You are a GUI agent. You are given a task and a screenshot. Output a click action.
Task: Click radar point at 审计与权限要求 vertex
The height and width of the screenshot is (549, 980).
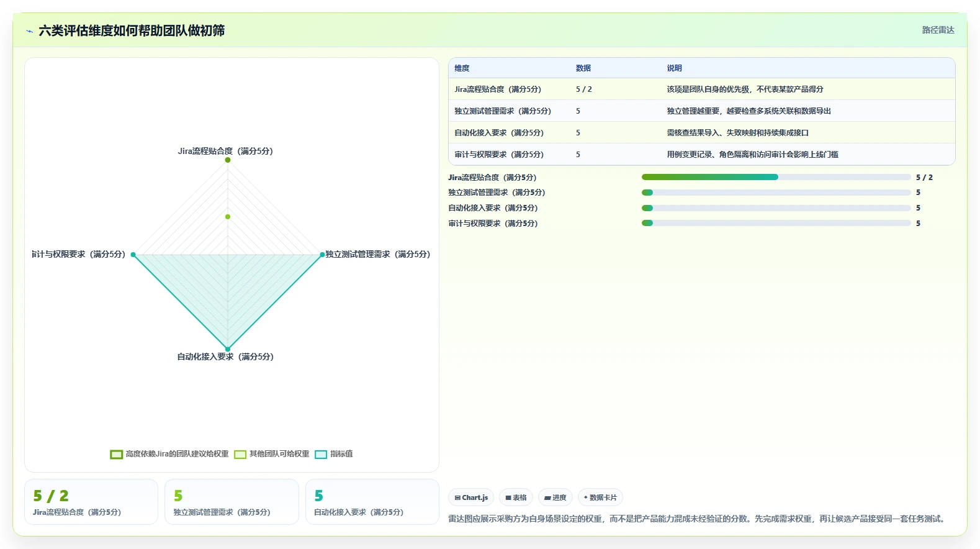(133, 255)
